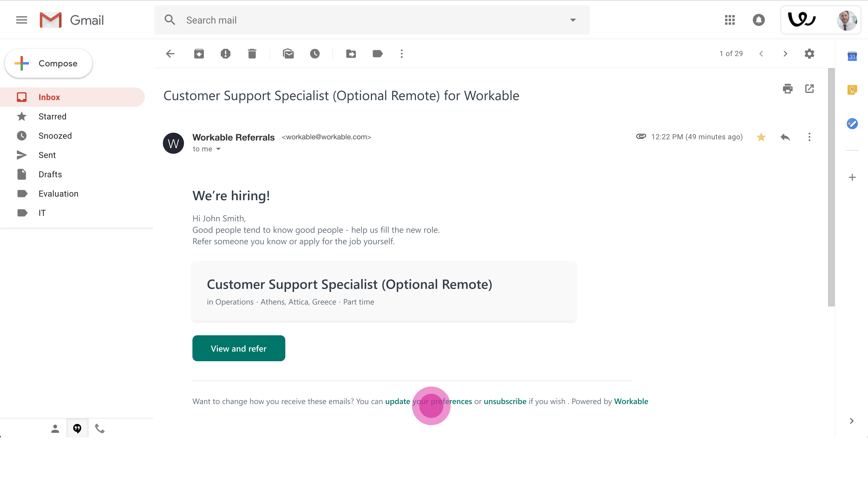Open the Starred folder

[x=52, y=117]
